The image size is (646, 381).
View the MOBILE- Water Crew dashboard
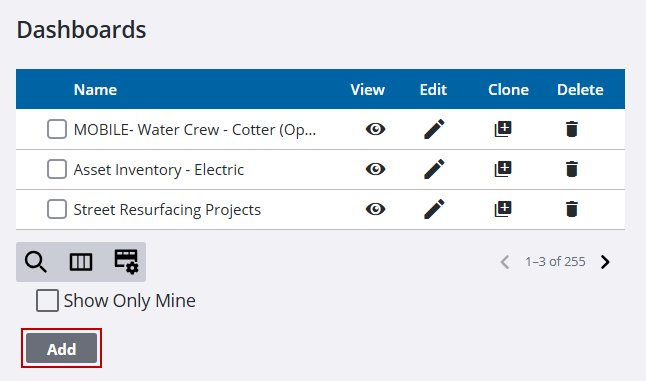tap(375, 129)
